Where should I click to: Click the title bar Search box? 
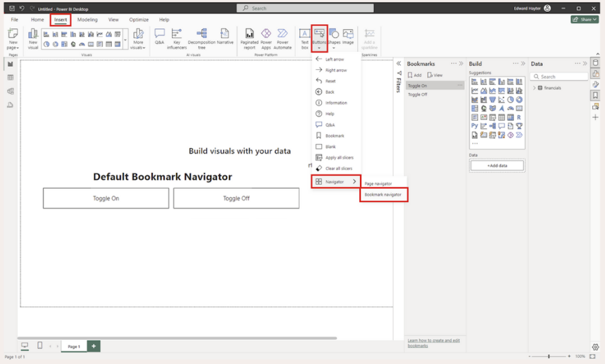pyautogui.click(x=305, y=8)
